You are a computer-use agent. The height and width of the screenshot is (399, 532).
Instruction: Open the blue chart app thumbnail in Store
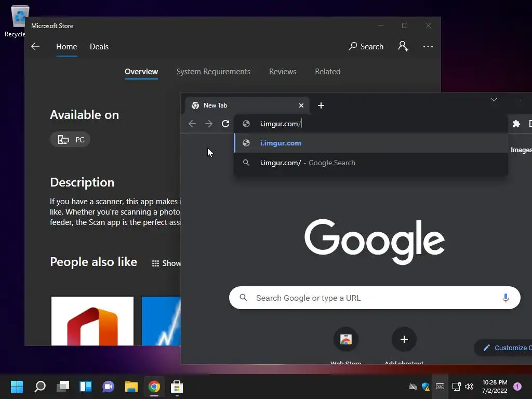coord(161,321)
